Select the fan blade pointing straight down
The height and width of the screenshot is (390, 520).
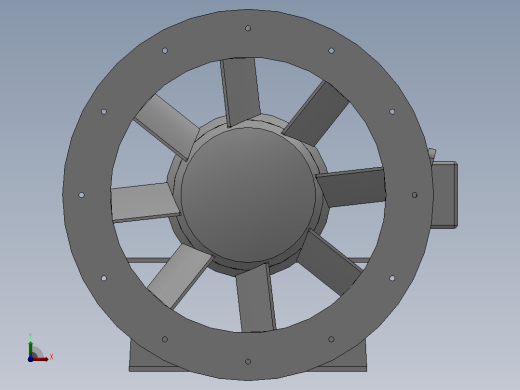[x=256, y=298]
